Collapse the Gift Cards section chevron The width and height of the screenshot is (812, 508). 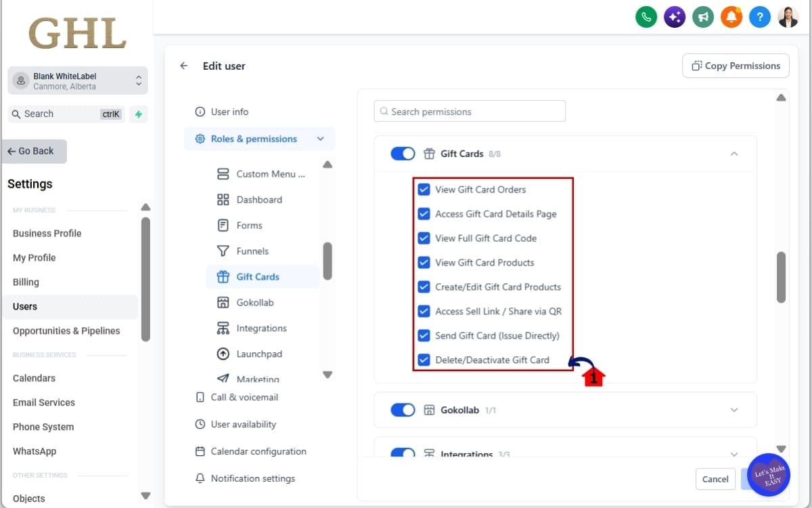click(x=734, y=154)
